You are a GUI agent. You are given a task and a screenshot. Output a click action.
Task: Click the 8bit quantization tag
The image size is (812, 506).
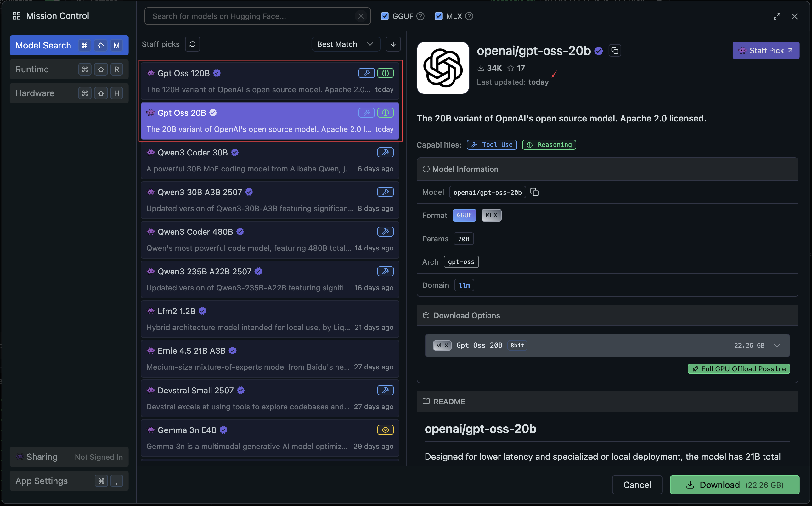coord(517,346)
